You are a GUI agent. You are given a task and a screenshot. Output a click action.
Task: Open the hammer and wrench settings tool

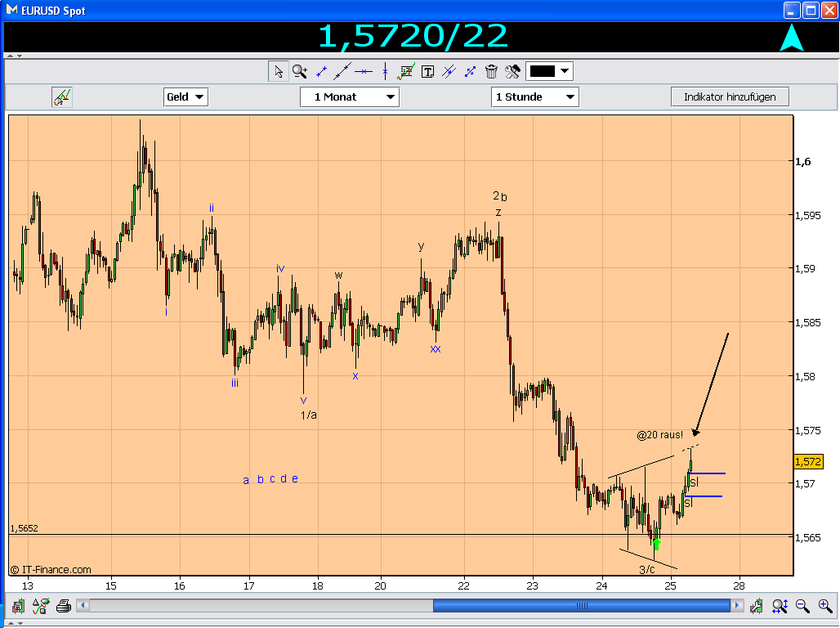point(512,71)
